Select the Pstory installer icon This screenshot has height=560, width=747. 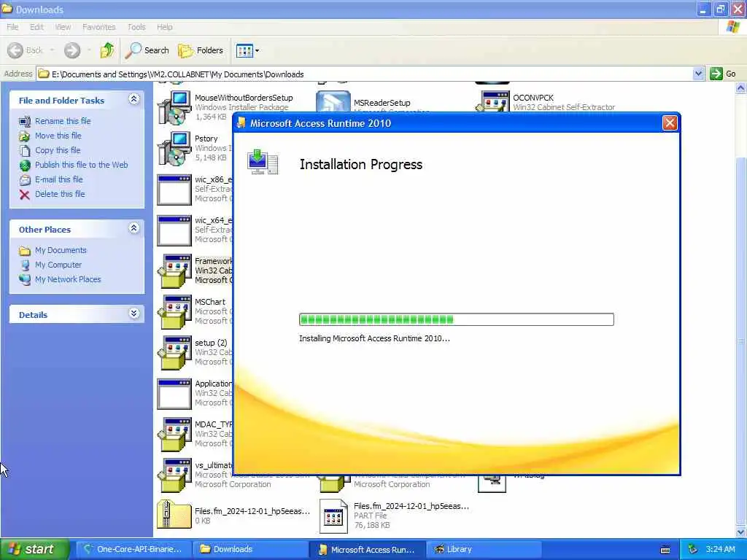174,149
